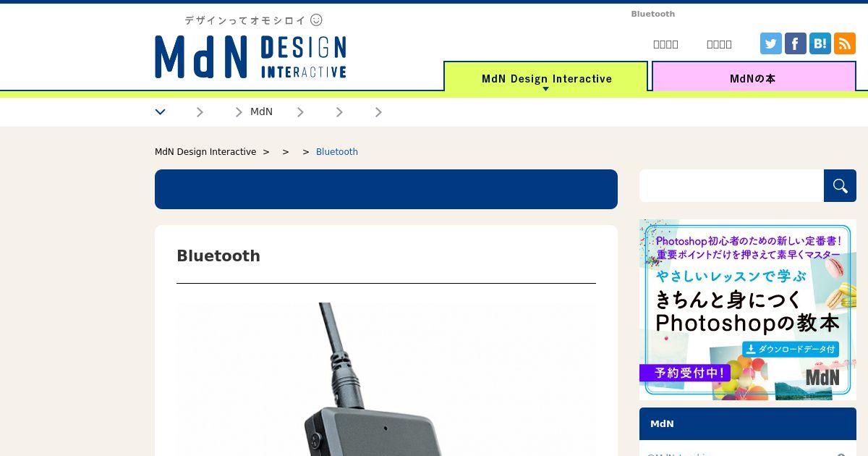This screenshot has width=868, height=456.
Task: Open the Twitter social icon
Action: coord(771,43)
